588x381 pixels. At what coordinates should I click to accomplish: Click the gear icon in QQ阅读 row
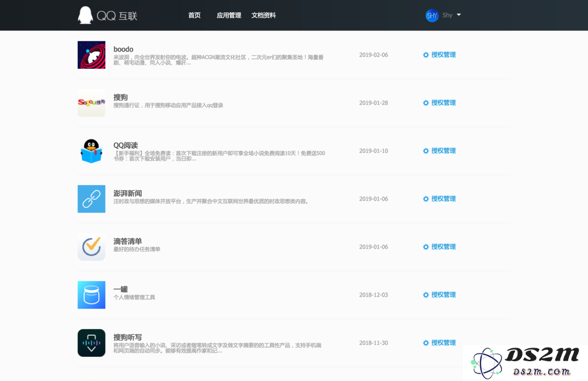coord(426,151)
